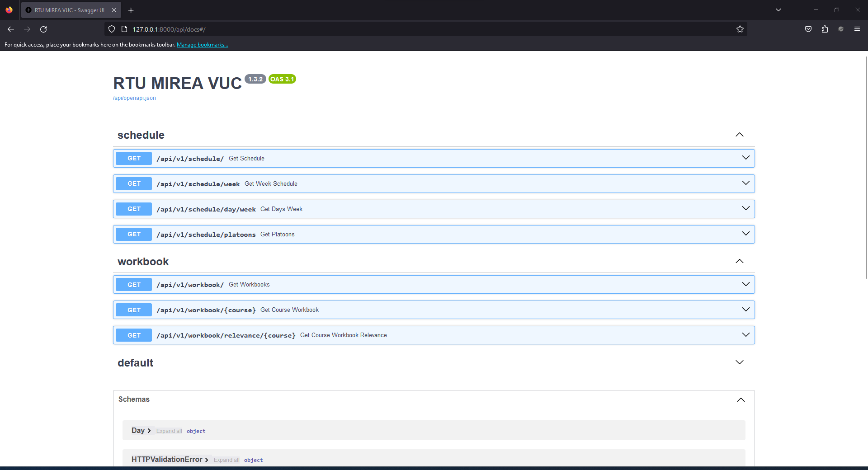Click the profile account icon in toolbar
Image resolution: width=868 pixels, height=470 pixels.
click(x=841, y=29)
